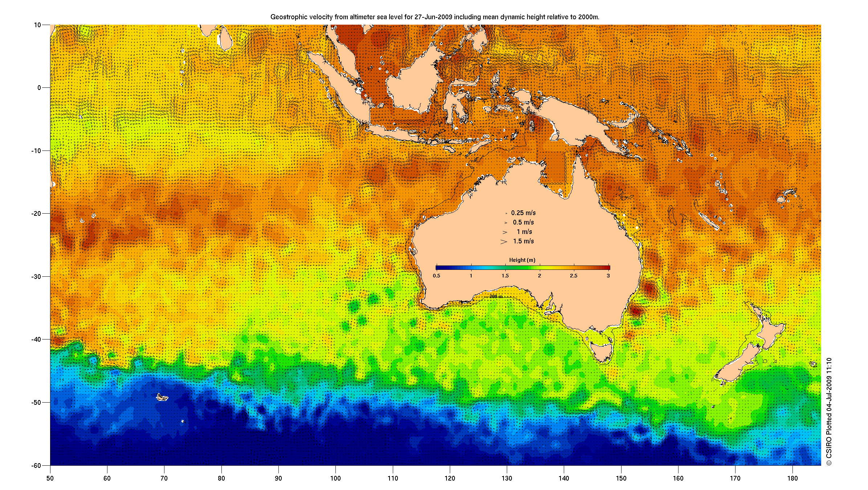Viewport: 868px width, 490px height.
Task: Click the "0.5 m/s" legend label
Action: coord(523,222)
